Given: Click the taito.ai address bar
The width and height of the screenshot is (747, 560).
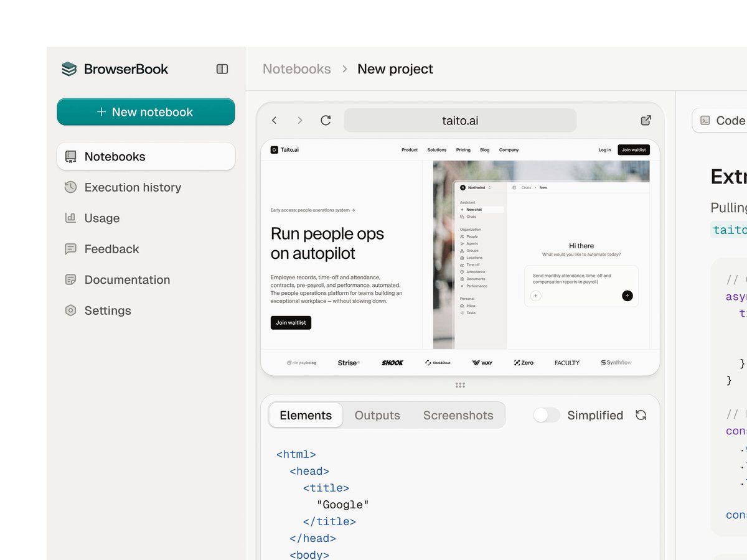Looking at the screenshot, I should [460, 120].
